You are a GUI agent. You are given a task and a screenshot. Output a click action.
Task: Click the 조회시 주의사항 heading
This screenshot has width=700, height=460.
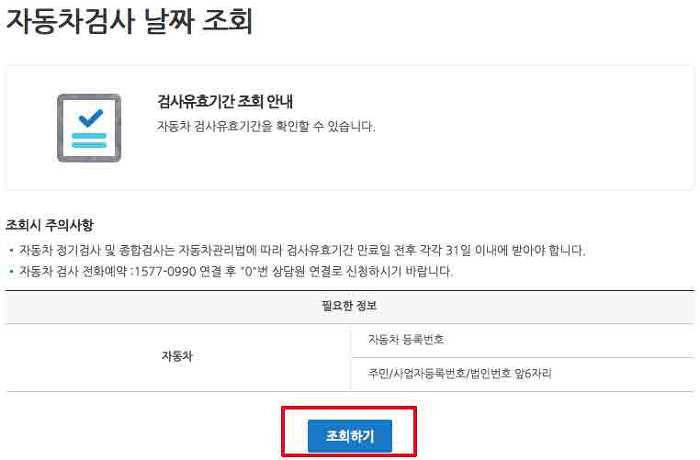click(x=50, y=225)
